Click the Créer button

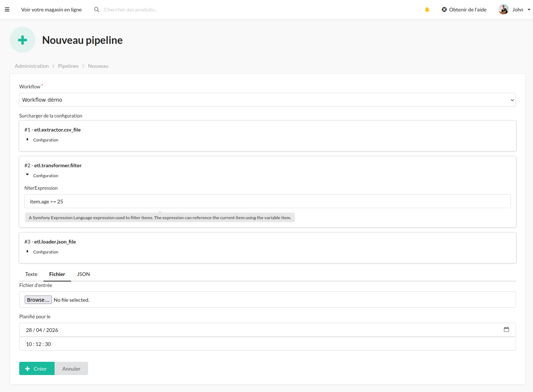36,368
